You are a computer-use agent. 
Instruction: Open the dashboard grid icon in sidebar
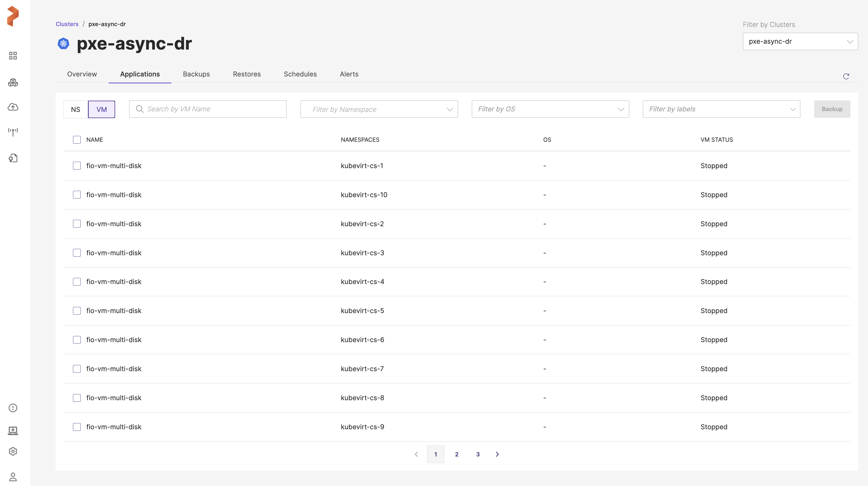tap(13, 56)
